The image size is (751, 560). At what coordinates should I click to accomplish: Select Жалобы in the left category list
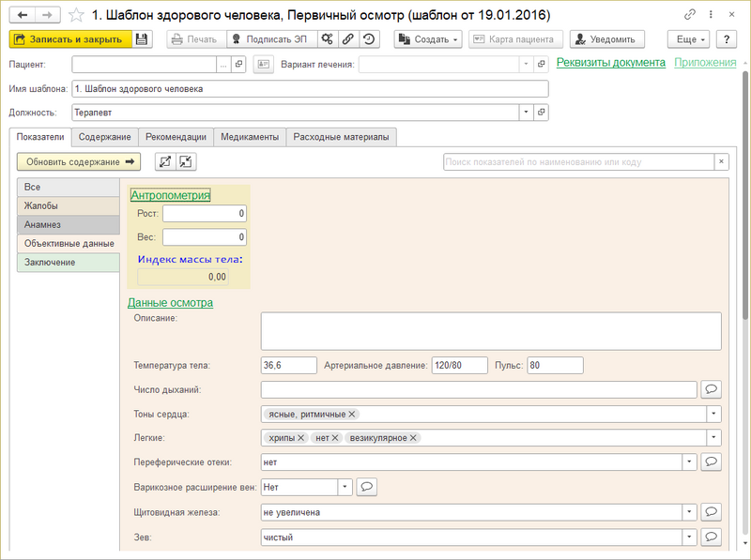tap(68, 205)
